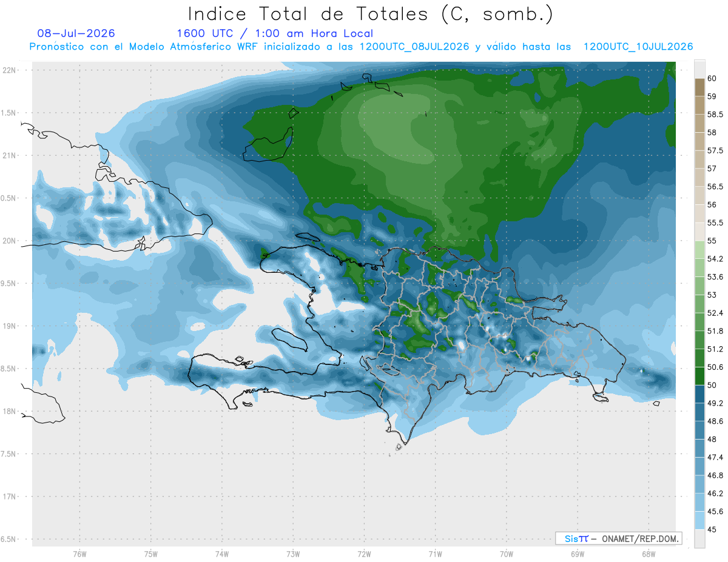Image resolution: width=728 pixels, height=562 pixels.
Task: Click the initialization text '1200UTC_08JUL2026'
Action: [x=414, y=47]
